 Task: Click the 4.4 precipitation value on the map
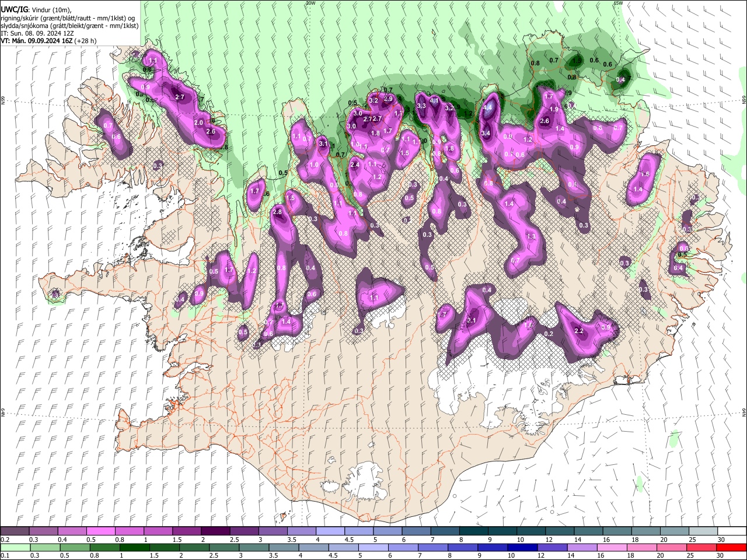click(488, 108)
